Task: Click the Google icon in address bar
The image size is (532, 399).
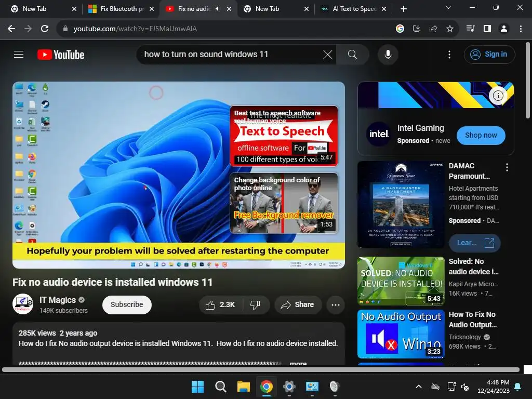Action: (x=400, y=29)
